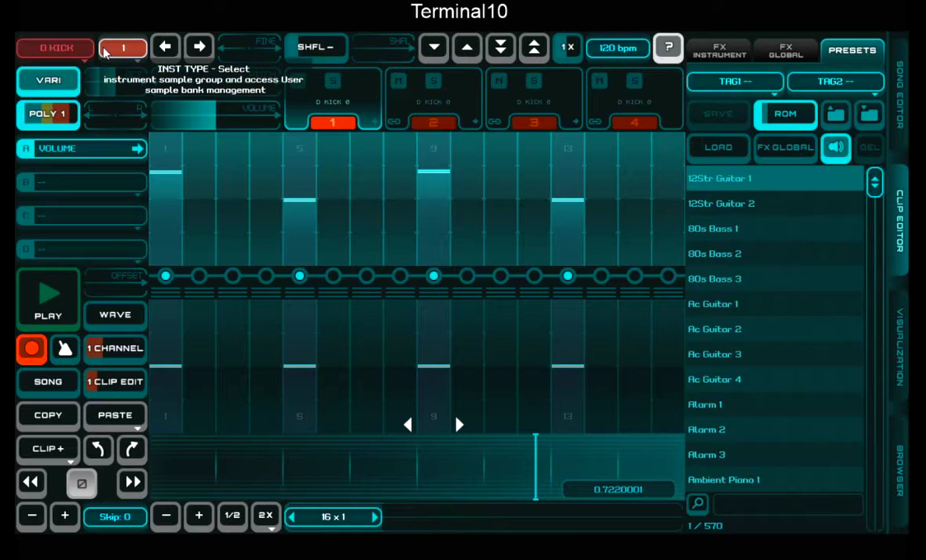Switch to the PRESETS tab
This screenshot has width=926, height=560.
click(x=852, y=51)
